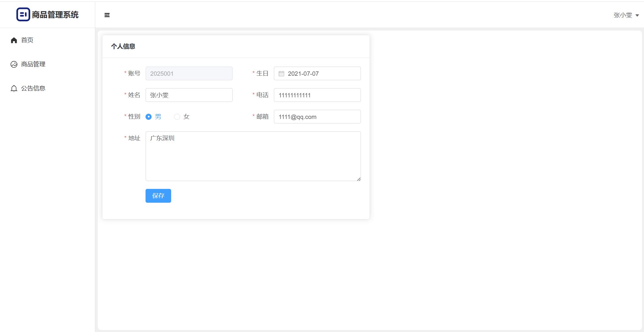Click the 商品管理系统 title text
Screen dimensions: 644x332
[x=55, y=15]
